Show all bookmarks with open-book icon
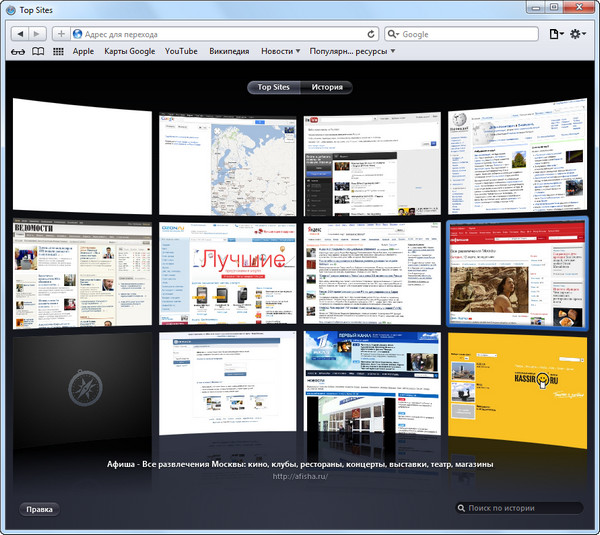This screenshot has width=600, height=535. pos(38,51)
